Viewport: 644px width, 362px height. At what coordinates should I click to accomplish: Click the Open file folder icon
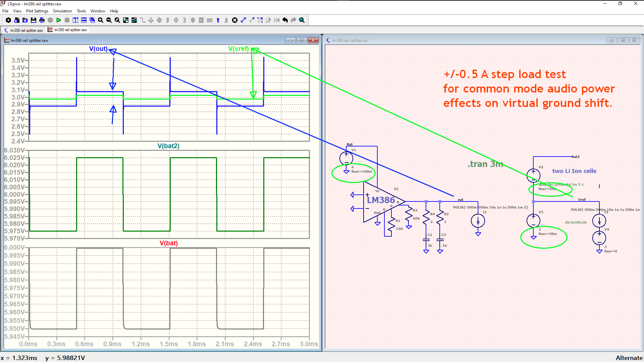coord(25,20)
